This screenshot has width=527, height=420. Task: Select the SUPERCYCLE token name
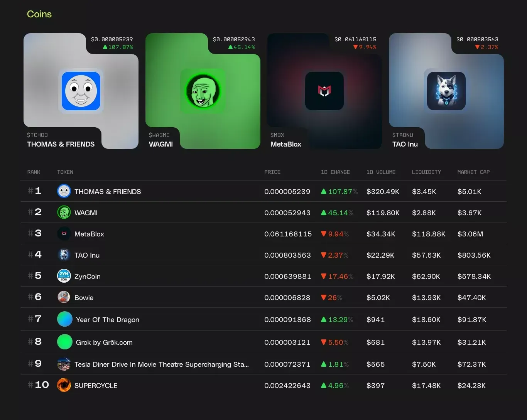click(x=96, y=386)
